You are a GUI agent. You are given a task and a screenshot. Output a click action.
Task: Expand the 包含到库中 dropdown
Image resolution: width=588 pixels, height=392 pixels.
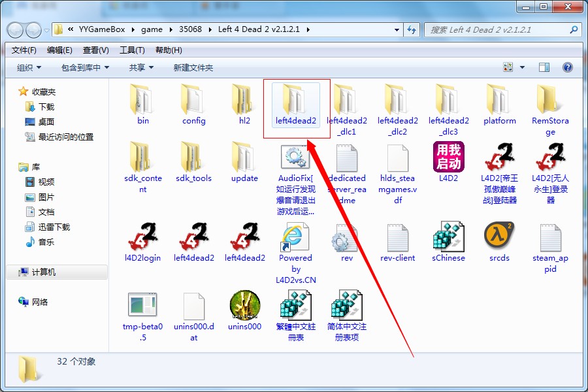coord(85,67)
